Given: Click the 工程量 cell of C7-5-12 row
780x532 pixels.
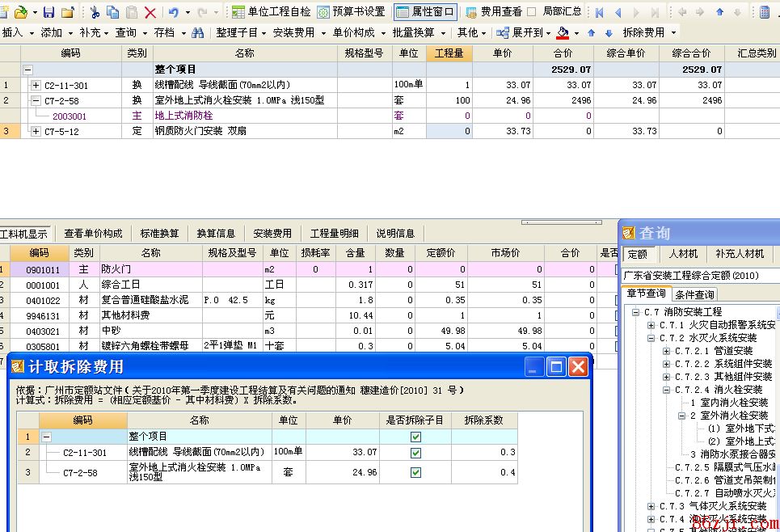Looking at the screenshot, I should (x=449, y=131).
